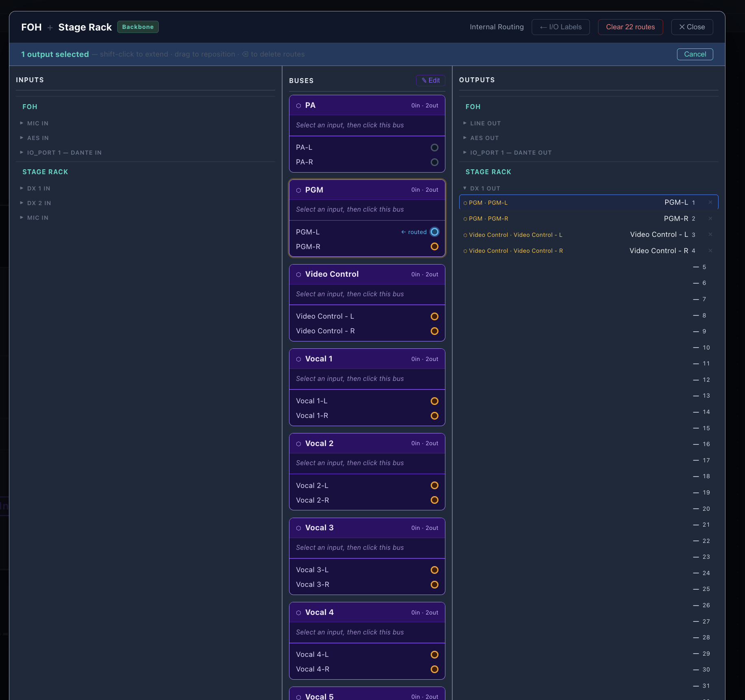Select the routed PGM-L node

434,232
